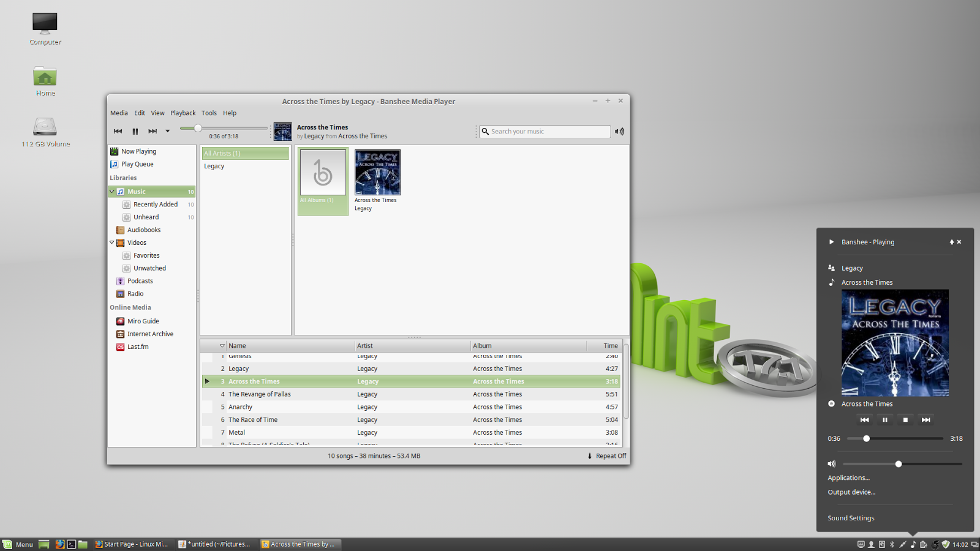Open the Podcasts library
Image resolution: width=980 pixels, height=551 pixels.
pyautogui.click(x=140, y=280)
